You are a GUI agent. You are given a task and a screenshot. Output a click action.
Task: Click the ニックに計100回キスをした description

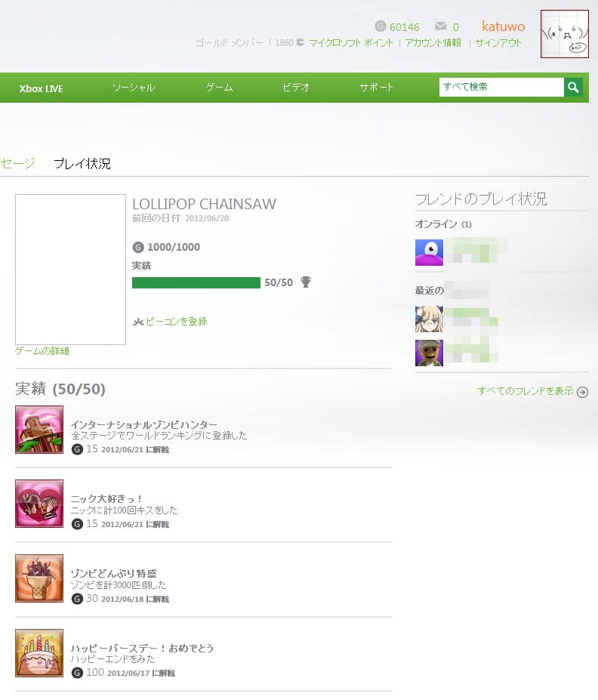point(124,510)
